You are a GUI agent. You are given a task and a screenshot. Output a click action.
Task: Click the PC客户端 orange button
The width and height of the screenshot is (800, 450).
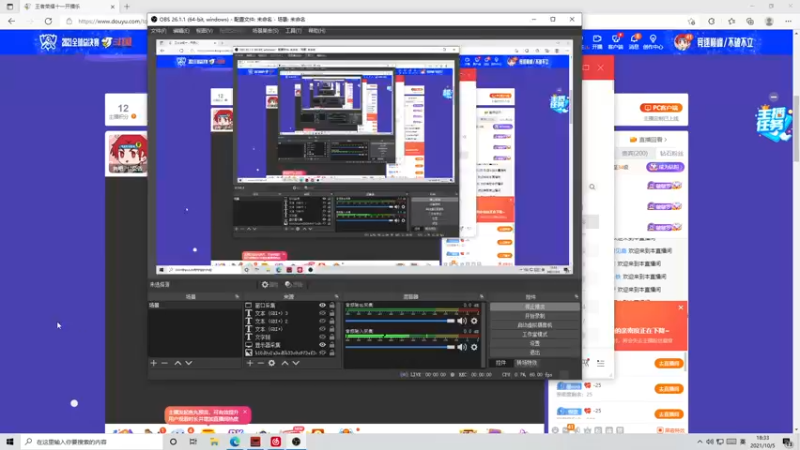661,108
